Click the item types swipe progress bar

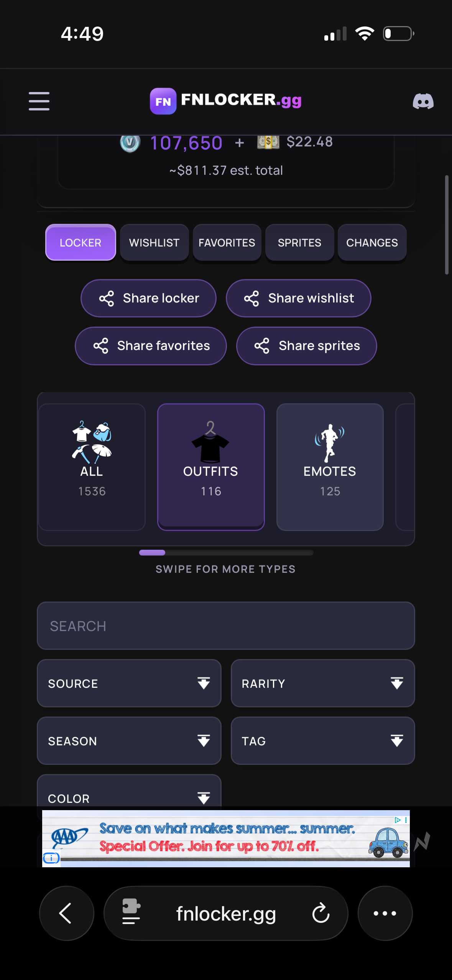pos(226,552)
